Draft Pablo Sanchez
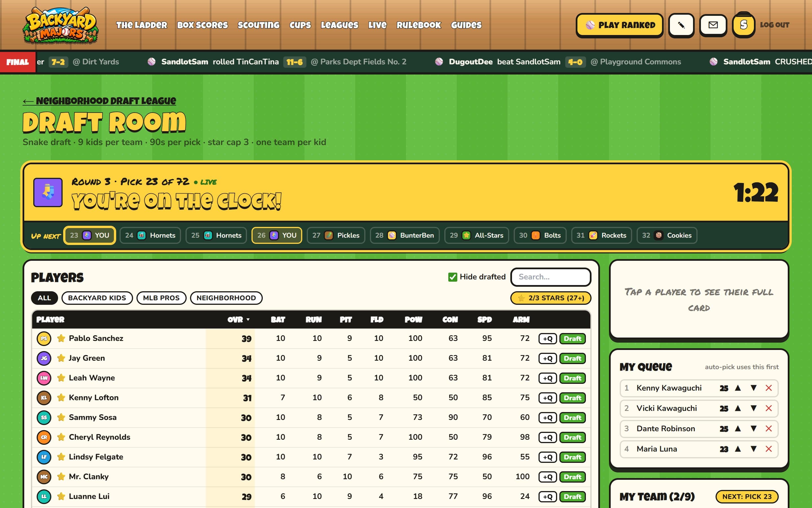 click(x=572, y=339)
